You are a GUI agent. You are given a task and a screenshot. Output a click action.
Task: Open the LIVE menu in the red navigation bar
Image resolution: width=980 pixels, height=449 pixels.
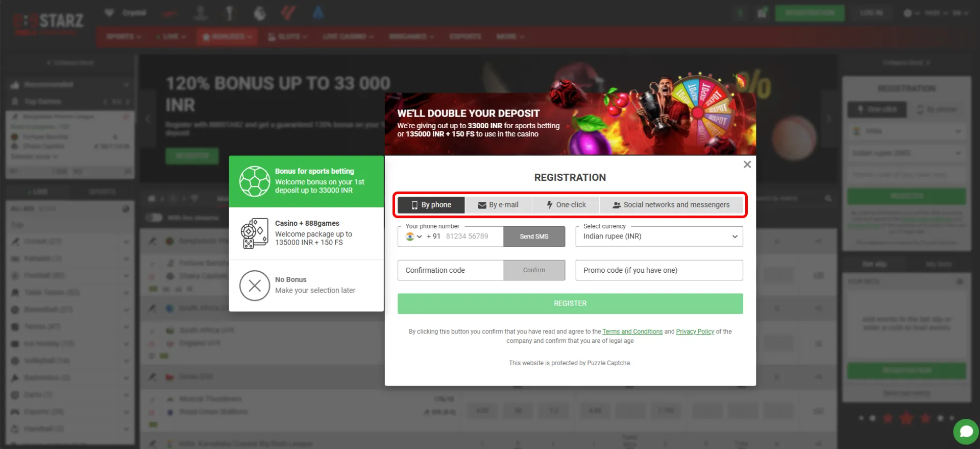(172, 37)
